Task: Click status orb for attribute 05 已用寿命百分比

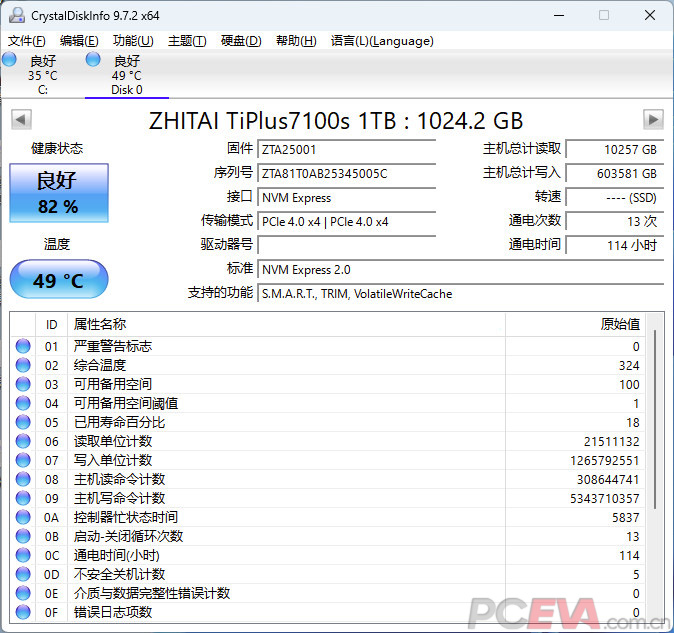Action: 23,422
